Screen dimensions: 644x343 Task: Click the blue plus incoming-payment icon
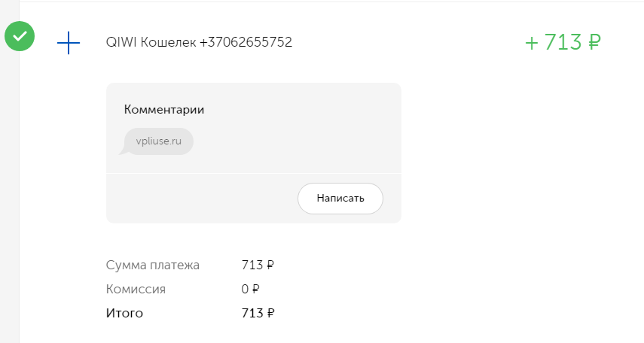(69, 43)
